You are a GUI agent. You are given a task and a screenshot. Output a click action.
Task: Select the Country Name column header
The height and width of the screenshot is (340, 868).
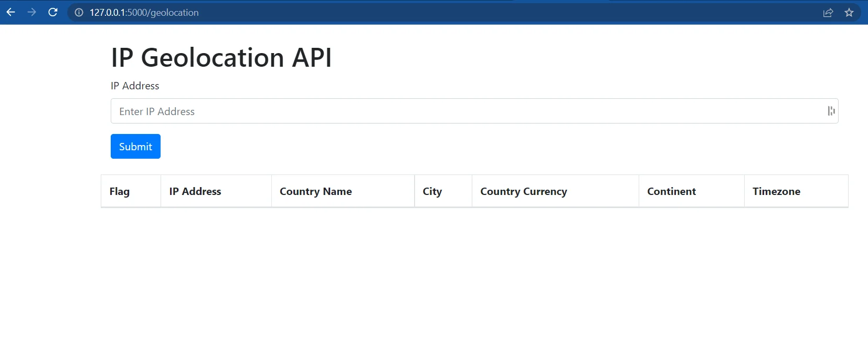(343, 191)
